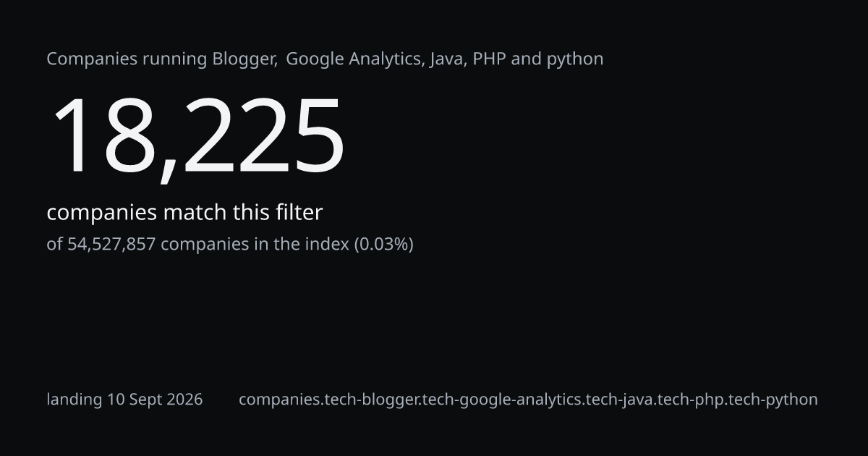
Task: Click the heading 'Companies running Blogger, Google Analytics, Java, PHP and python'
Action: pyautogui.click(x=325, y=59)
